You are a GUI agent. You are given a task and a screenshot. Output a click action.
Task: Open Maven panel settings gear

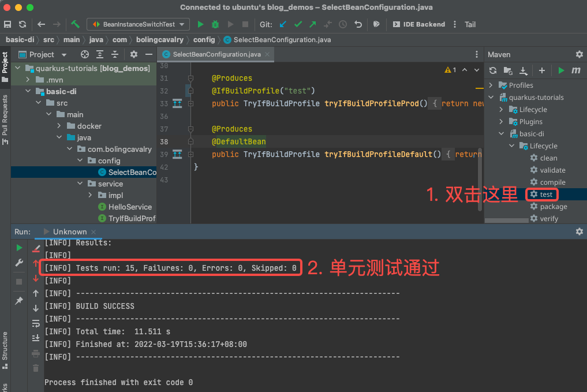coord(579,55)
